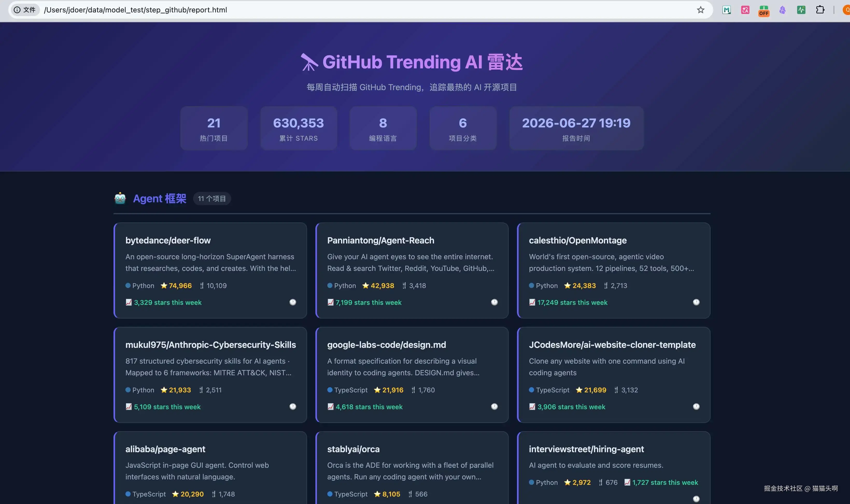The height and width of the screenshot is (504, 850).
Task: Open the mukul975/Anthropic-Cybersecurity-Skills project title
Action: pos(211,344)
